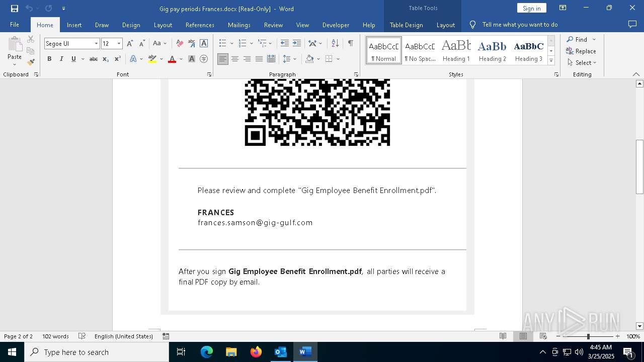Clear all formatting with the eraser A icon
644x362 pixels.
[x=180, y=44]
